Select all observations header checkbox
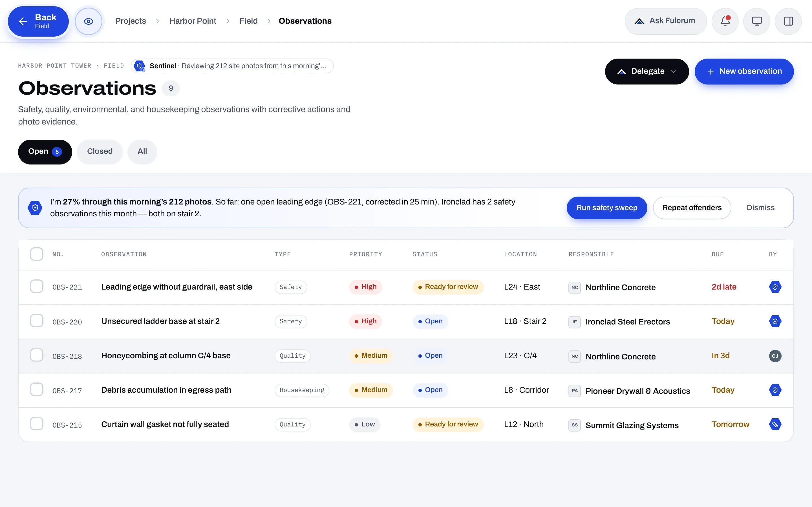812x507 pixels. click(37, 254)
